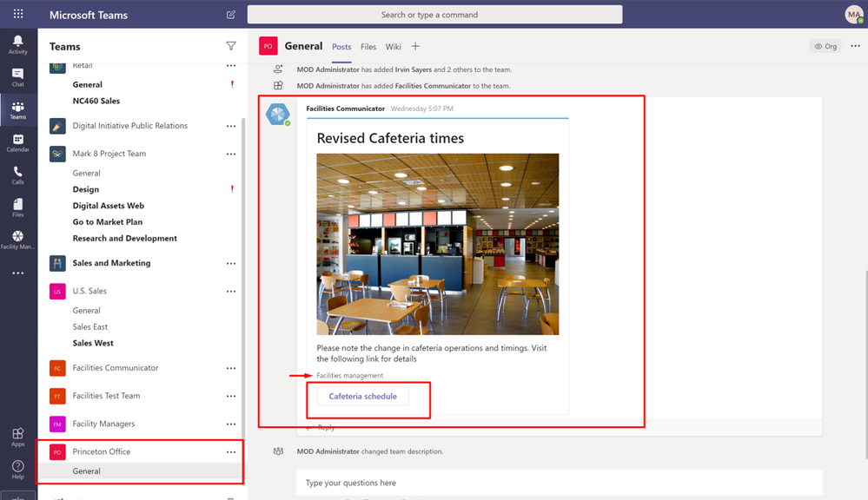Click the filter teams funnel icon
868x500 pixels.
point(231,46)
